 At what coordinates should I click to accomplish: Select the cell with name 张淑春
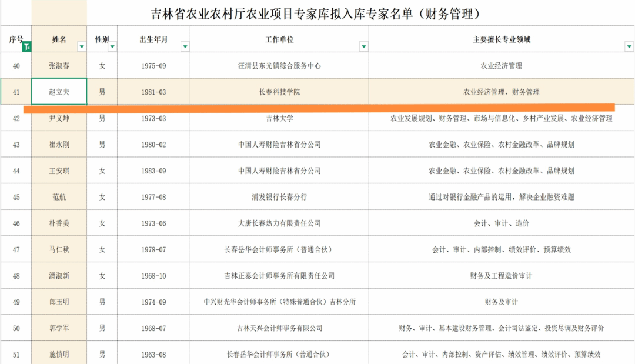59,66
